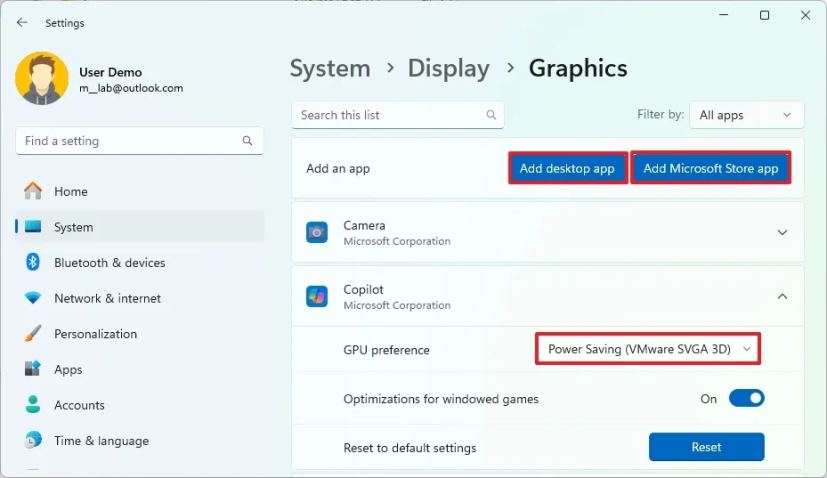Click the Network wifi icon
Screen dimensions: 827x478
[33, 298]
